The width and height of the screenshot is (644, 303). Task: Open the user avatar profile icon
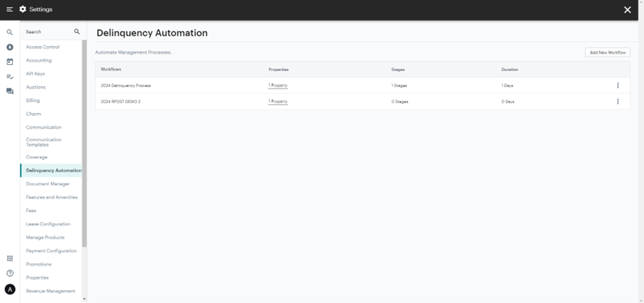(9, 289)
